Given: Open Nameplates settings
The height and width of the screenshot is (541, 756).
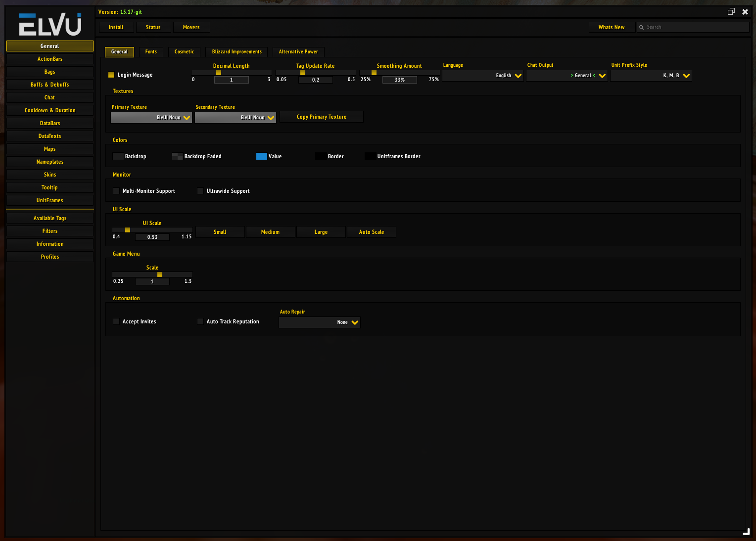Looking at the screenshot, I should click(50, 162).
